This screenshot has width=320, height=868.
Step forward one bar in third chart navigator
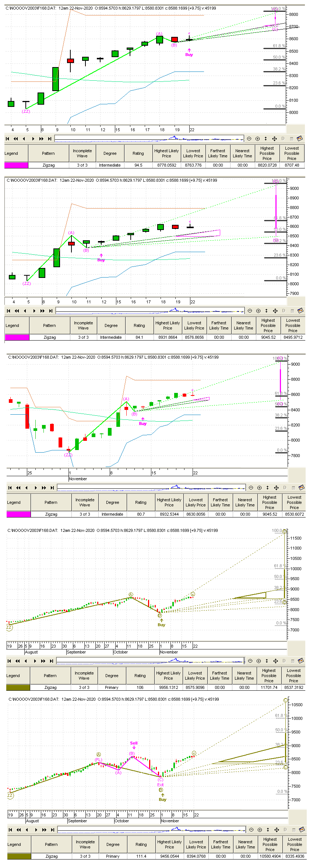pyautogui.click(x=36, y=488)
